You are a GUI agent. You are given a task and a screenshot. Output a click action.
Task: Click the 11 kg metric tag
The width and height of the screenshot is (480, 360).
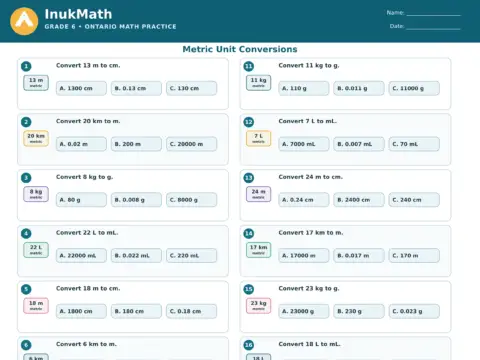259,83
